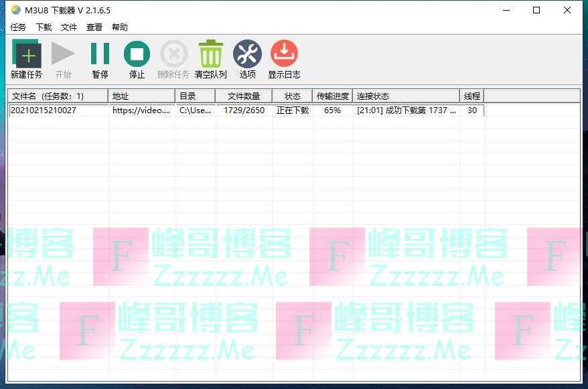Select the task row 20210215210027
This screenshot has height=389, width=588.
click(44, 110)
